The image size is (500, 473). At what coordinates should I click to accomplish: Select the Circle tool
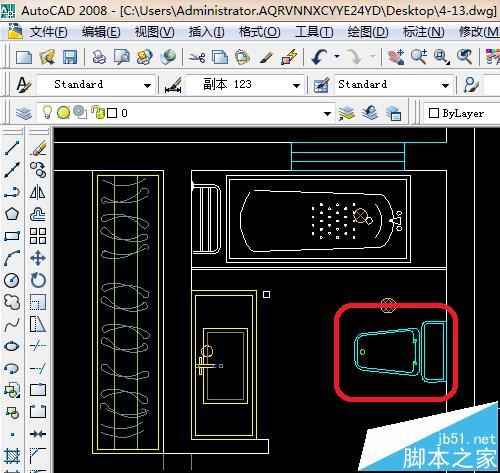click(x=12, y=280)
